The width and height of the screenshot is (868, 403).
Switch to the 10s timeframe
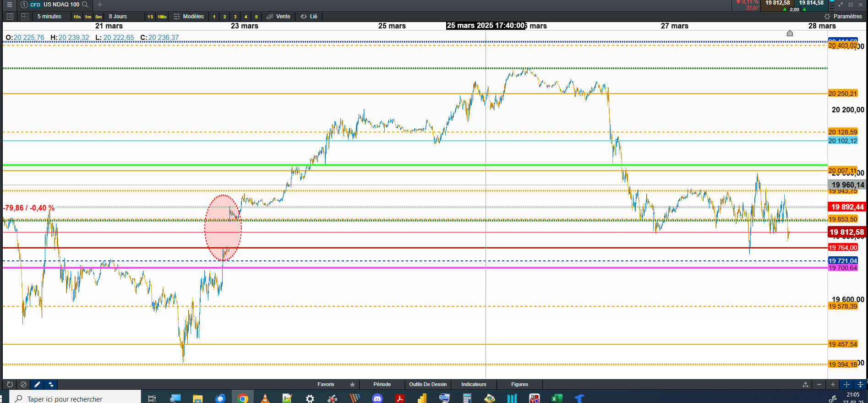click(77, 17)
